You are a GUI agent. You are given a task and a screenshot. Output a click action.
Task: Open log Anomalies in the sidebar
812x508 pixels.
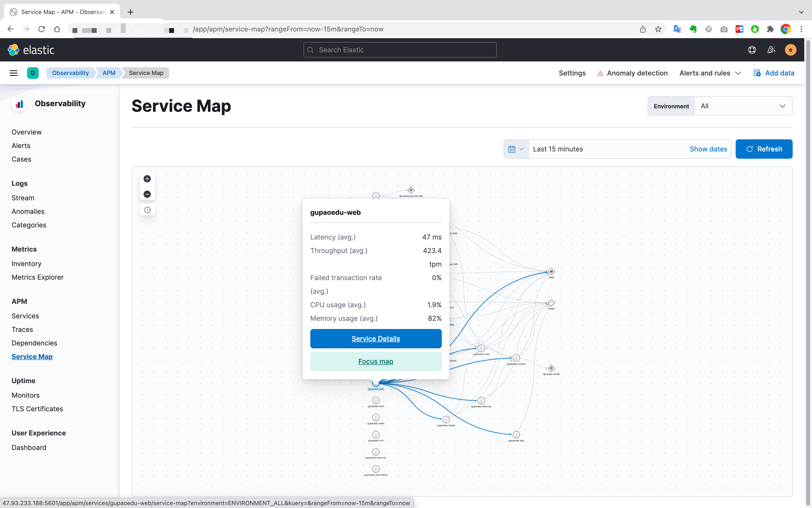[x=28, y=211]
